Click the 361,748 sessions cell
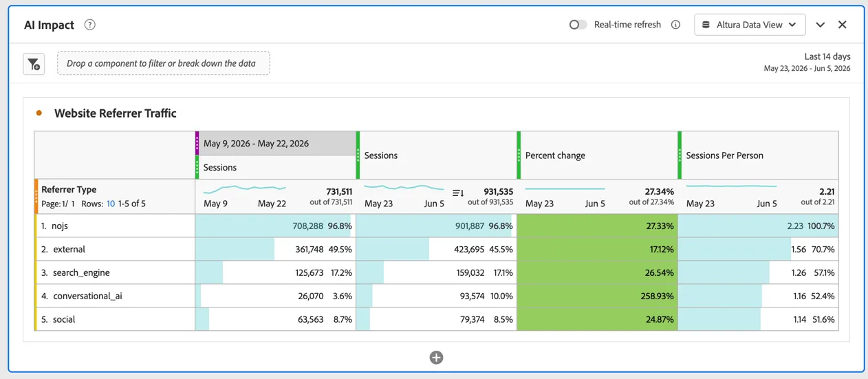The width and height of the screenshot is (868, 379). click(276, 249)
